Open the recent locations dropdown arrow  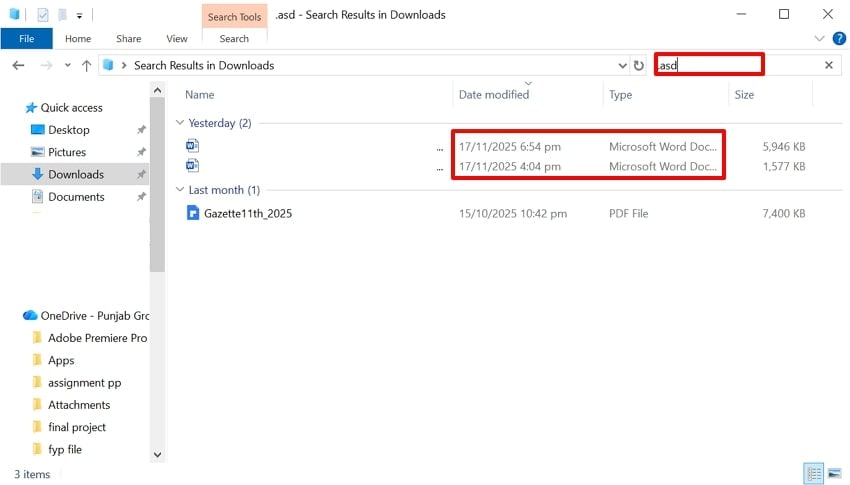point(67,66)
